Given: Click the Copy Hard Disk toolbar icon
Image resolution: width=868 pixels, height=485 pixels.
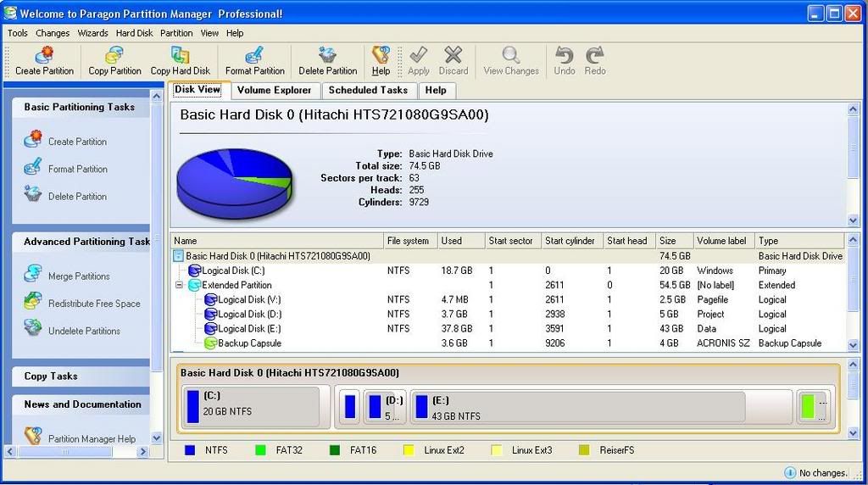Looking at the screenshot, I should (180, 56).
